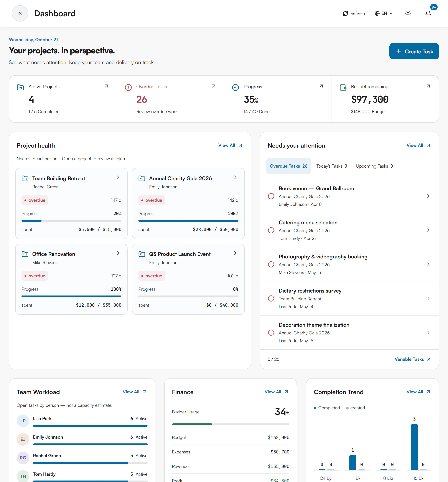
Task: Click the 15 Eki completed bar in chart
Action: click(414, 447)
